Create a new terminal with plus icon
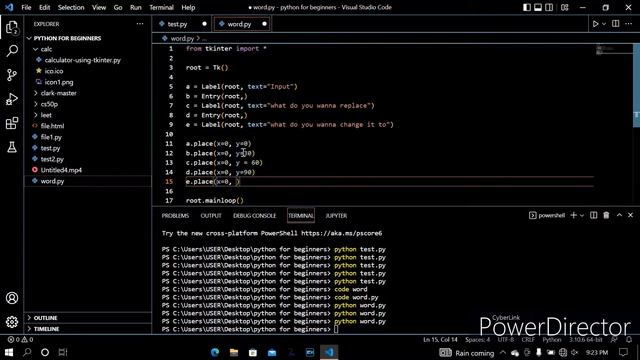 coord(573,215)
